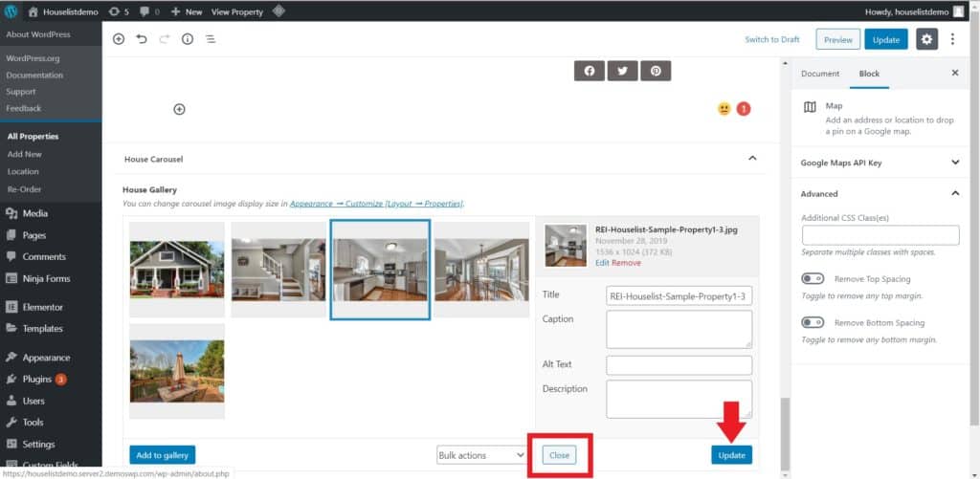Viewport: 980px width, 479px height.
Task: Click the Map block icon
Action: [810, 107]
